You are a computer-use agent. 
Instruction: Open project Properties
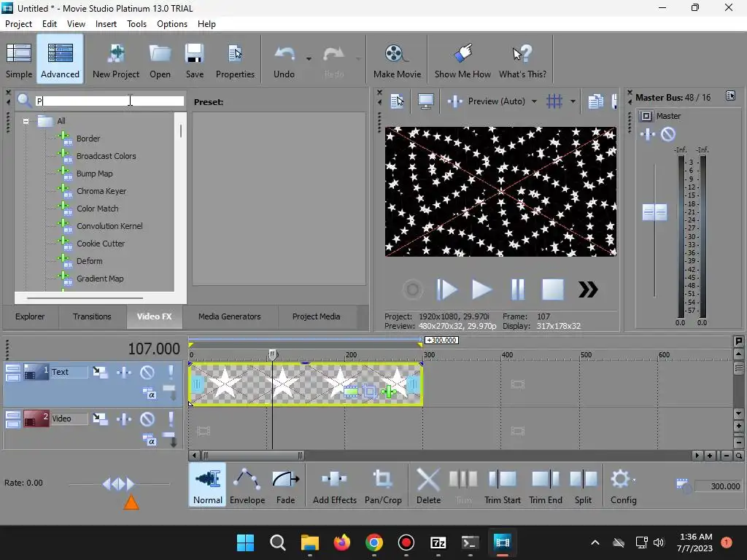pos(235,60)
